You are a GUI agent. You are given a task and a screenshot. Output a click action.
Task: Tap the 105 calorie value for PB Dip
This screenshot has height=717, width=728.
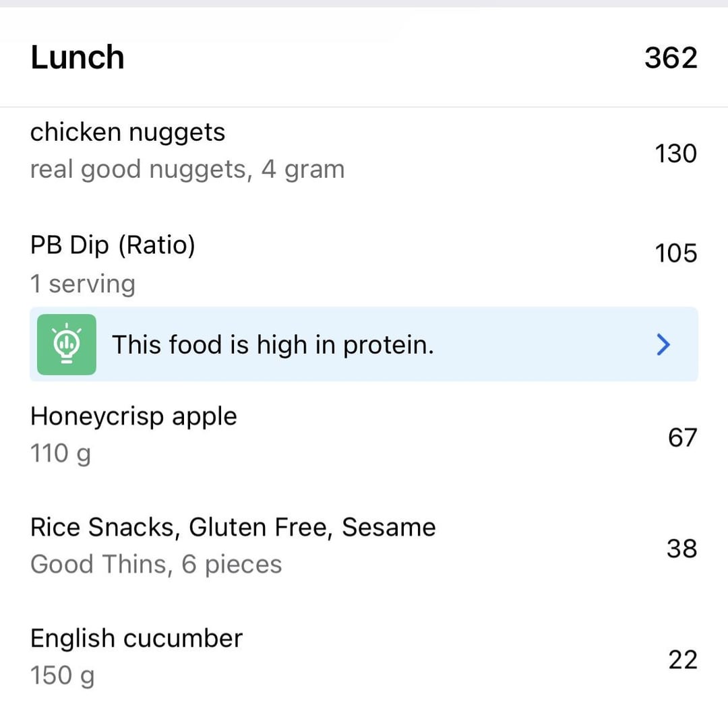coord(676,253)
